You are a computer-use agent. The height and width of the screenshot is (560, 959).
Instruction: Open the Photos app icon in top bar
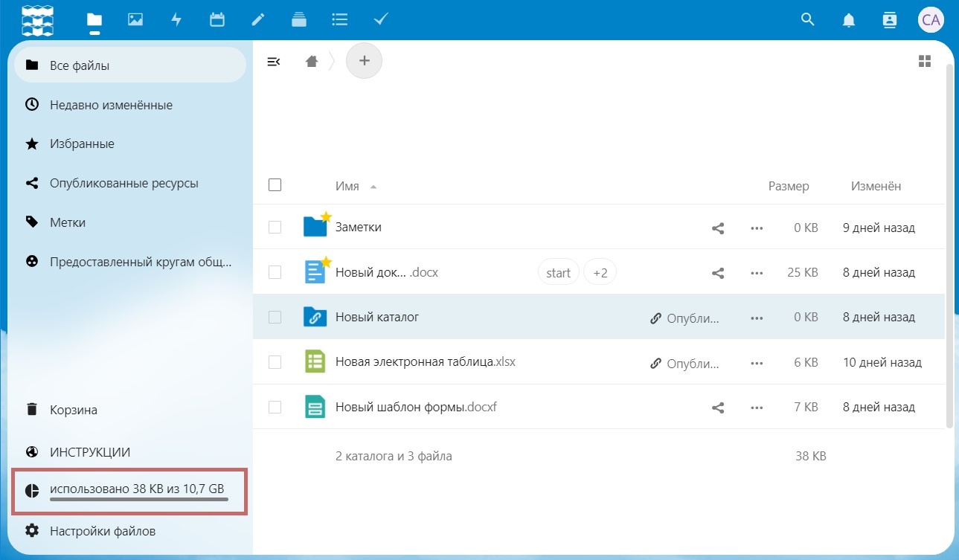135,20
